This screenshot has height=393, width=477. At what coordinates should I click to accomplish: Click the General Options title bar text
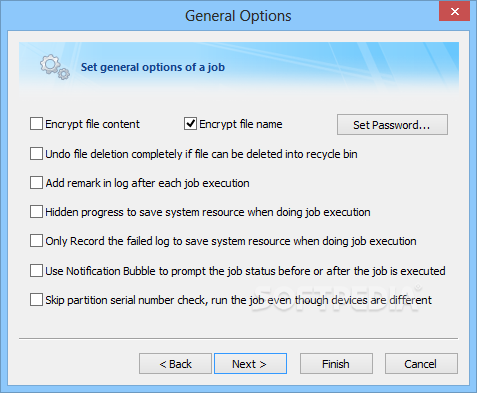coord(238,16)
